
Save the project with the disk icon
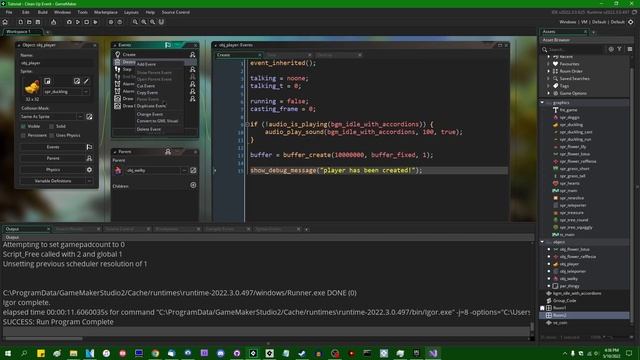(38, 22)
